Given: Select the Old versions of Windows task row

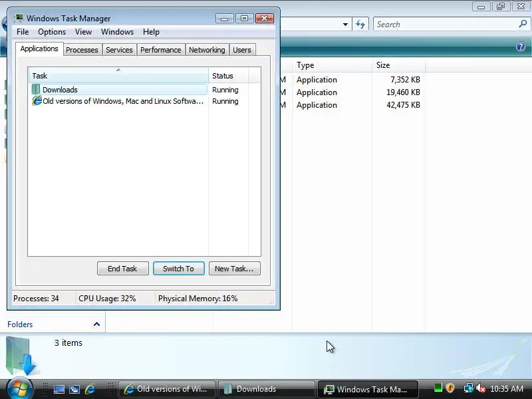Looking at the screenshot, I should click(119, 101).
